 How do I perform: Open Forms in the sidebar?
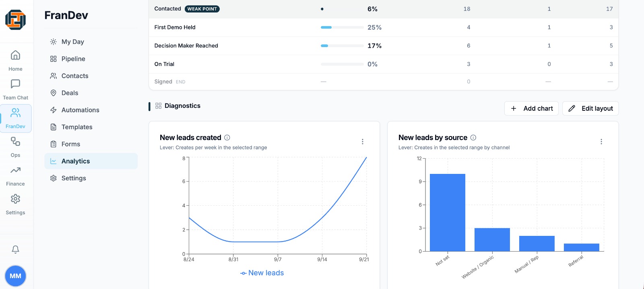click(91, 144)
